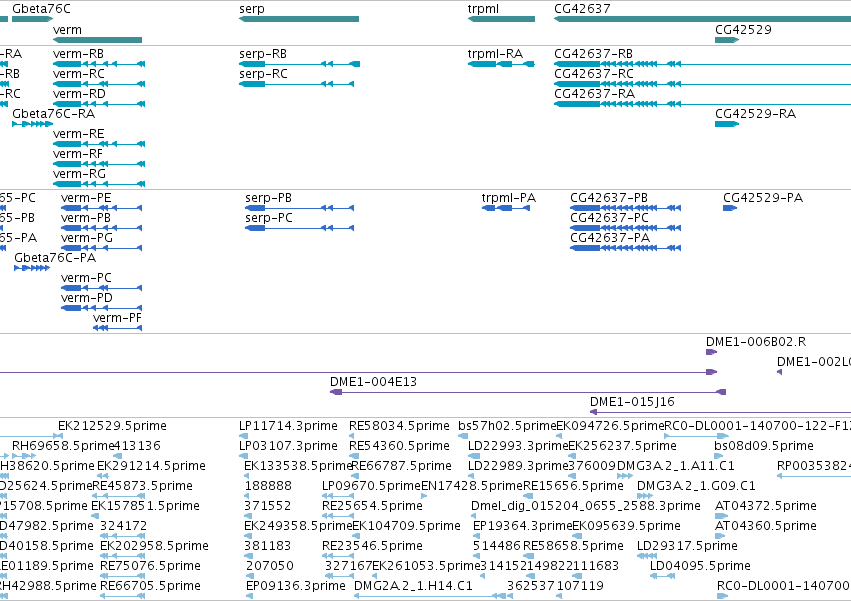Select EST LP11714.3prime
This screenshot has width=851, height=601.
point(288,426)
